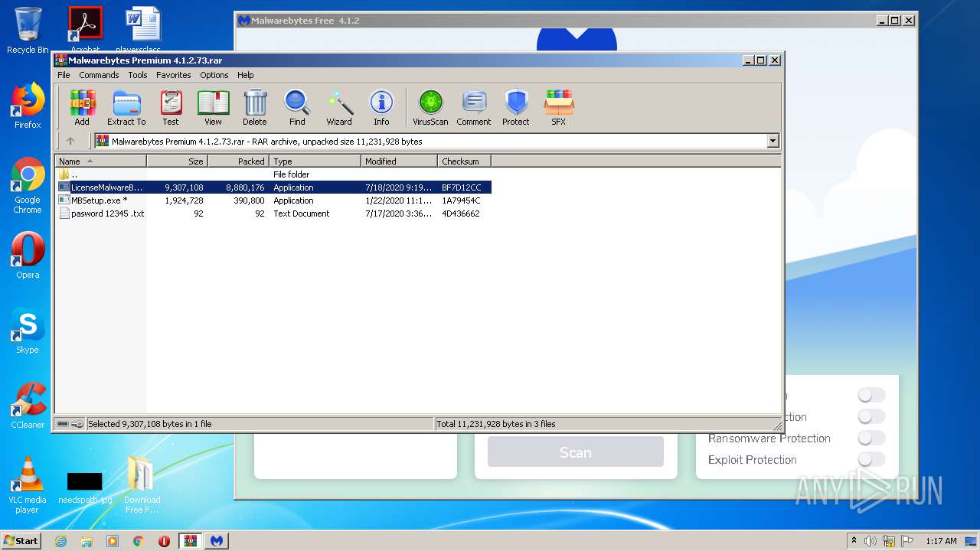This screenshot has height=551, width=980.
Task: Sort files by Type column
Action: 315,161
